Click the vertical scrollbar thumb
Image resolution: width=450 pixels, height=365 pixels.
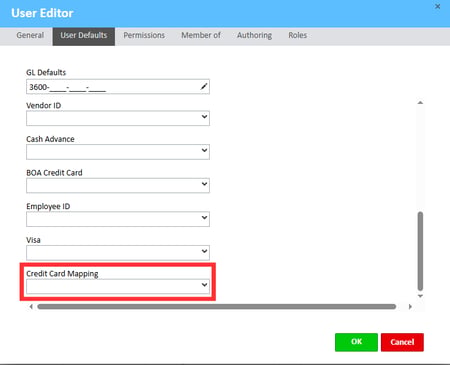point(420,251)
